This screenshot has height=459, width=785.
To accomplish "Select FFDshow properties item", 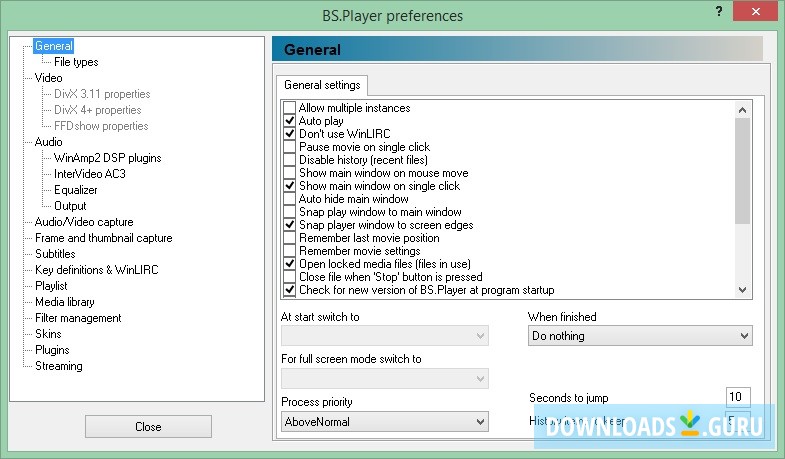I will 101,126.
